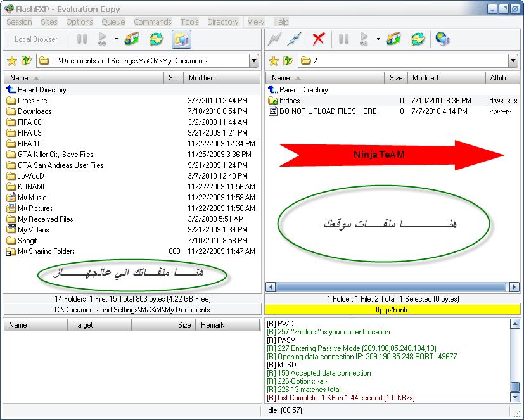Click the left pane Go play icon

pos(103,39)
